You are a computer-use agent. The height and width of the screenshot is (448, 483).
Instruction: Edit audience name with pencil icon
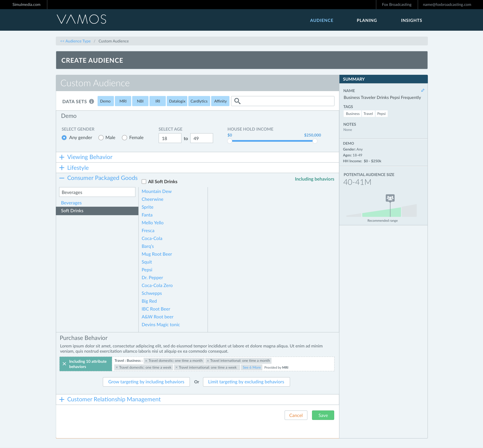pyautogui.click(x=423, y=90)
